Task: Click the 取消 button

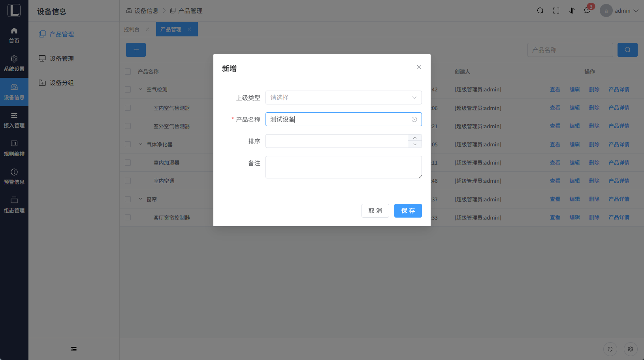Action: click(x=375, y=210)
